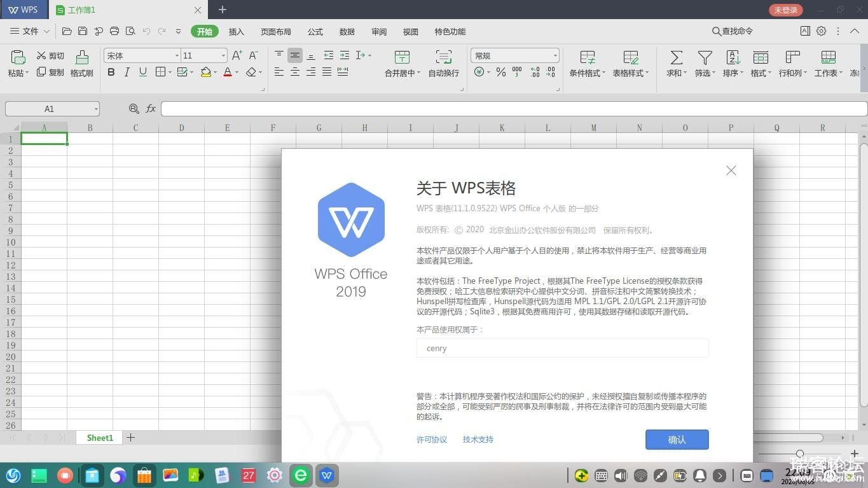Click the Sum (求和) sigma icon
The height and width of the screenshot is (488, 868).
pyautogui.click(x=677, y=58)
